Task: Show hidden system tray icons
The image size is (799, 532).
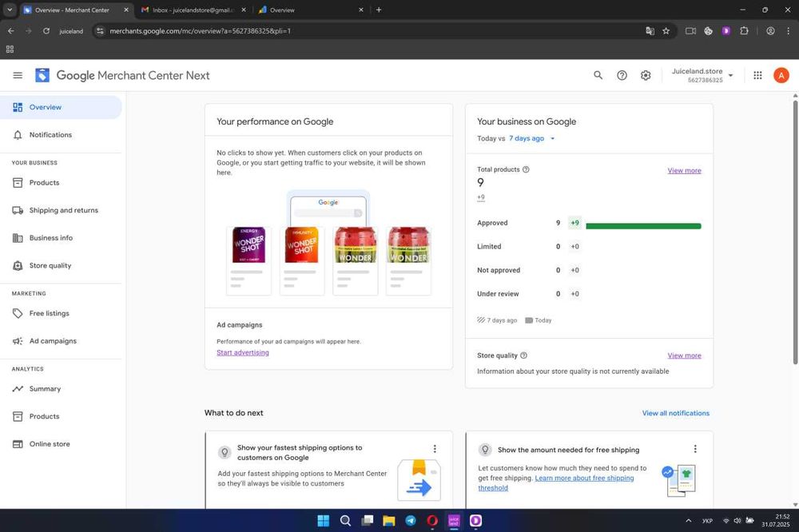Action: pos(689,521)
